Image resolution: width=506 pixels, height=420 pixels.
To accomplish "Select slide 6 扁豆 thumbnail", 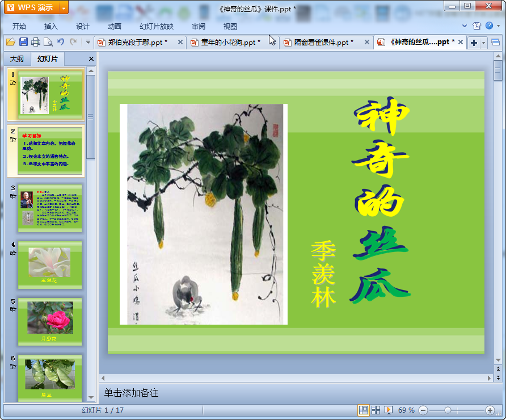I will pos(50,377).
